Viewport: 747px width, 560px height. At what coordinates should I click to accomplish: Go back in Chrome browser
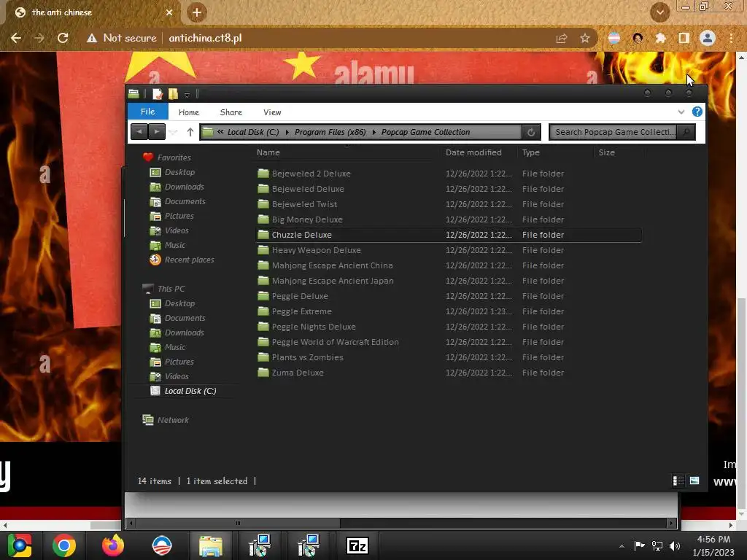(16, 38)
